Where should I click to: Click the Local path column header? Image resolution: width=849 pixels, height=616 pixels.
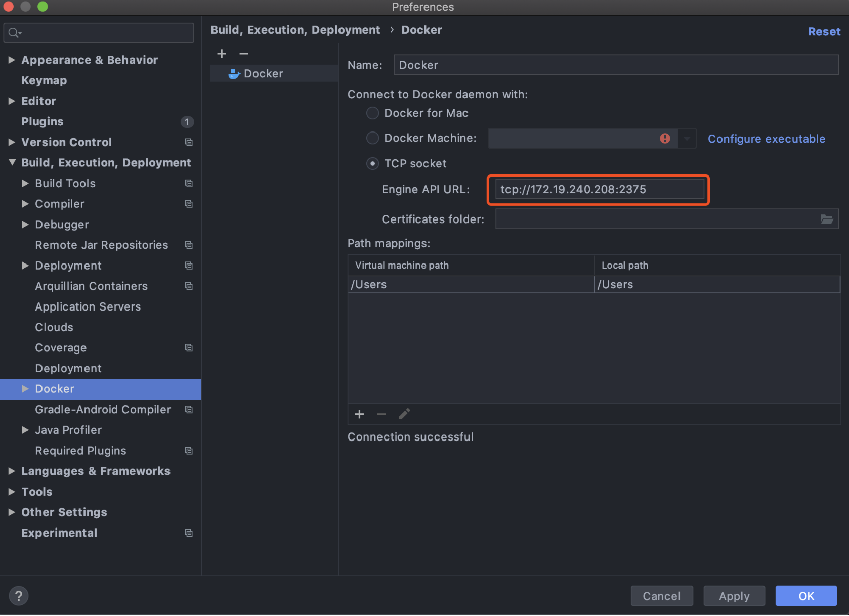click(x=717, y=265)
